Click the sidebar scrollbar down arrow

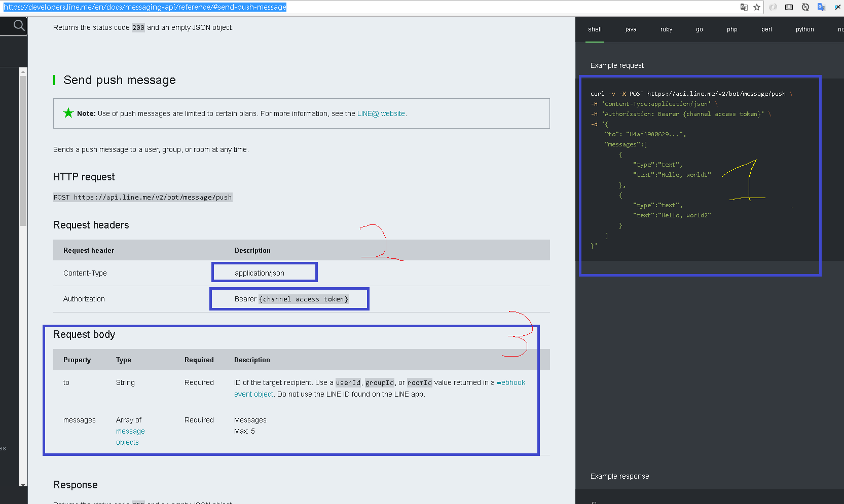[23, 485]
